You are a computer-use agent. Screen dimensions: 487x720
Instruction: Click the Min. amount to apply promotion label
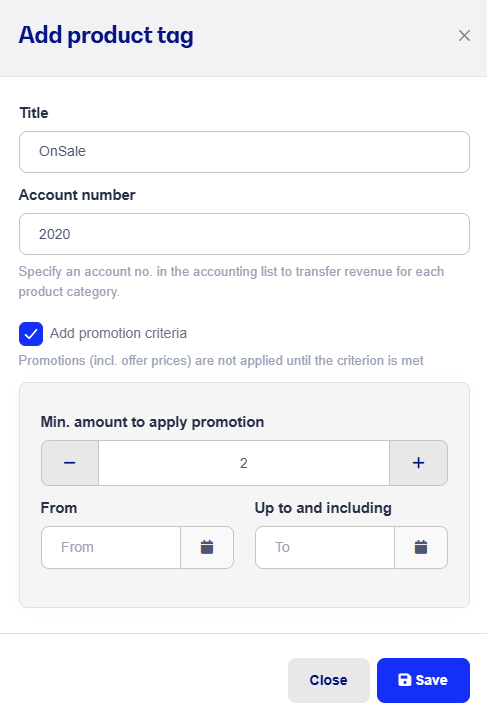tap(152, 422)
